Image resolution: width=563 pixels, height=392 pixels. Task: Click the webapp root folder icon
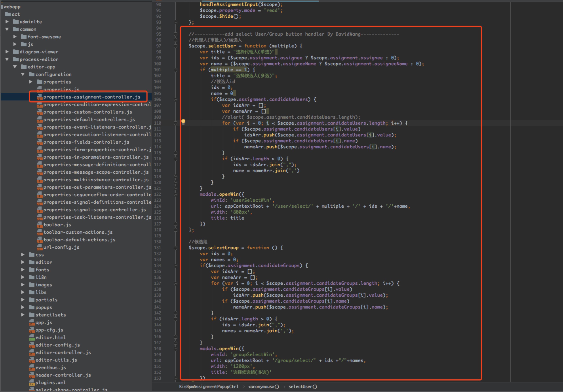click(x=2, y=7)
